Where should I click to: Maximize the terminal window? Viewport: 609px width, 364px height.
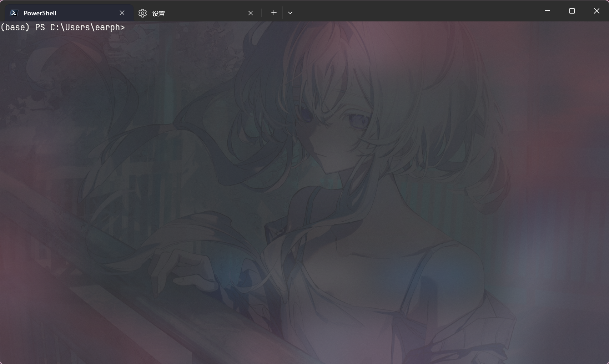[x=572, y=11]
